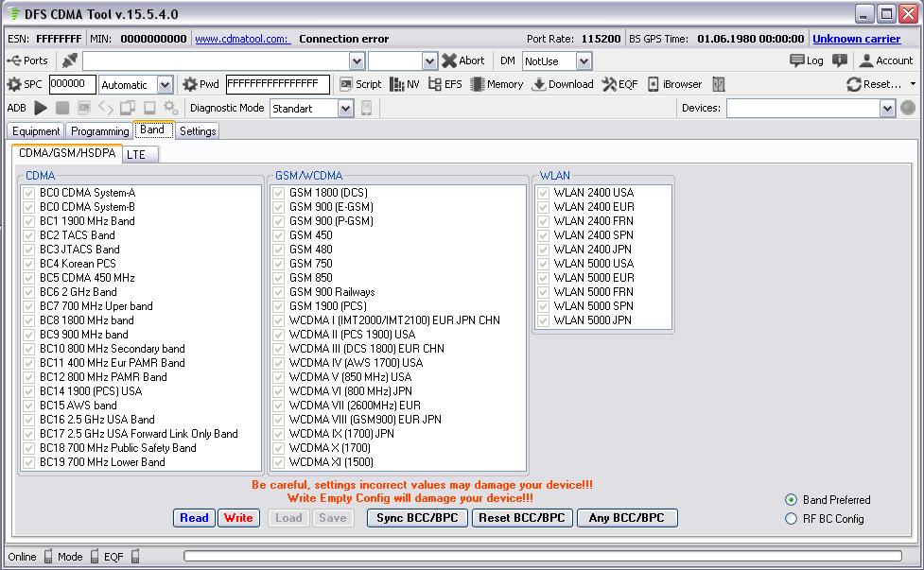Open the SPC Automatic dropdown
This screenshot has width=924, height=570.
pyautogui.click(x=165, y=85)
